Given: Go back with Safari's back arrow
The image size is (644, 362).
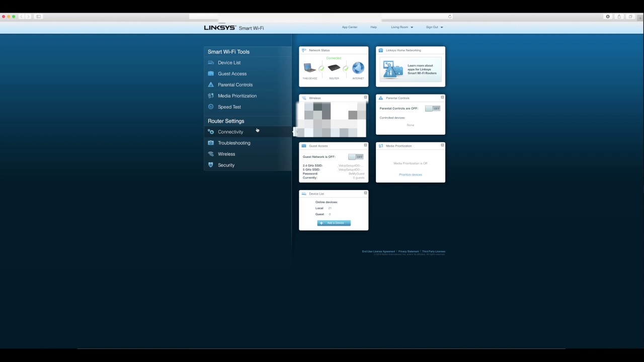Looking at the screenshot, I should click(22, 17).
